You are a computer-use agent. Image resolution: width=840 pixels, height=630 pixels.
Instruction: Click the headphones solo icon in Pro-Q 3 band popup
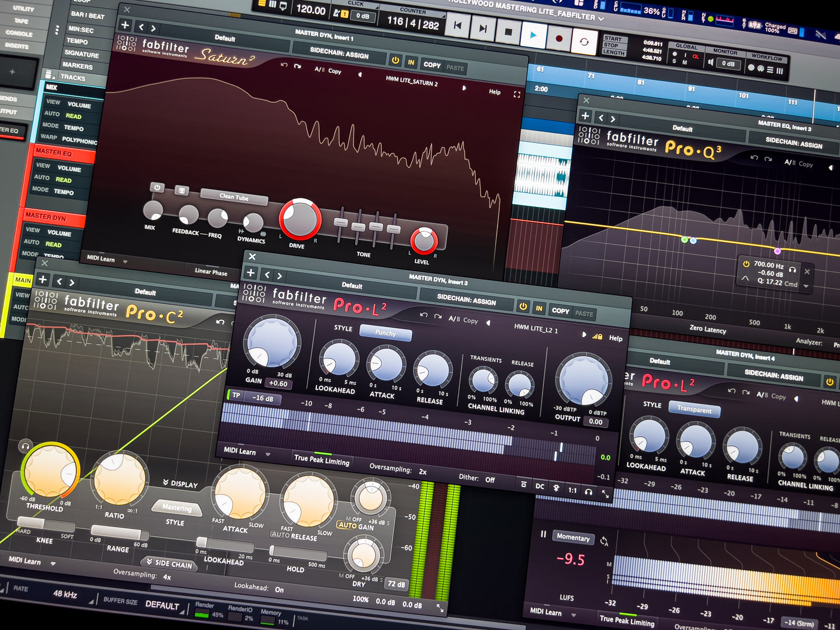792,270
